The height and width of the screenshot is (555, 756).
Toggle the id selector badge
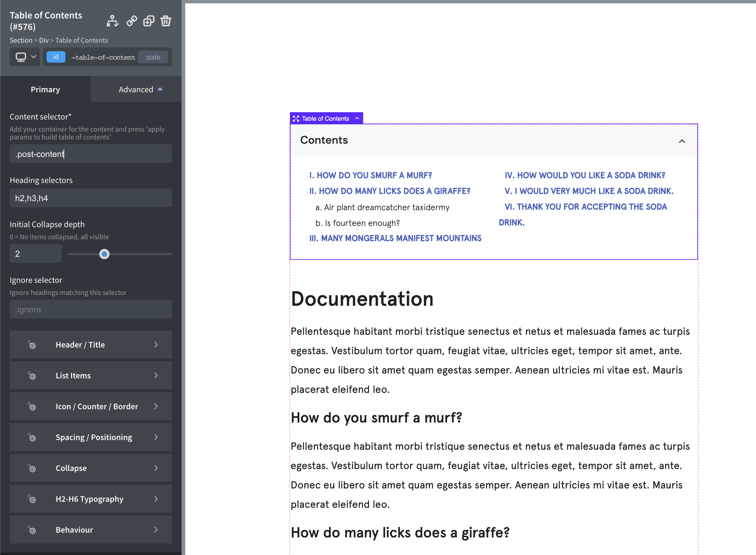pos(56,57)
